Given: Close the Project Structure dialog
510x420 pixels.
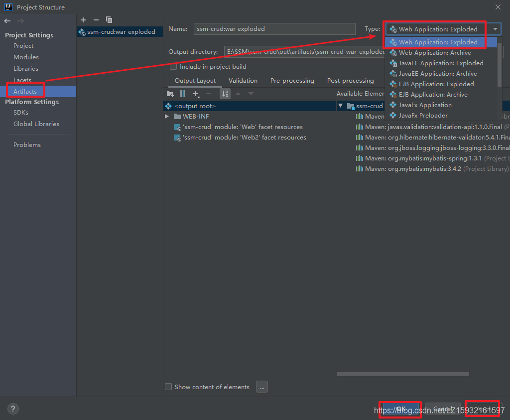Looking at the screenshot, I should coord(498,7).
